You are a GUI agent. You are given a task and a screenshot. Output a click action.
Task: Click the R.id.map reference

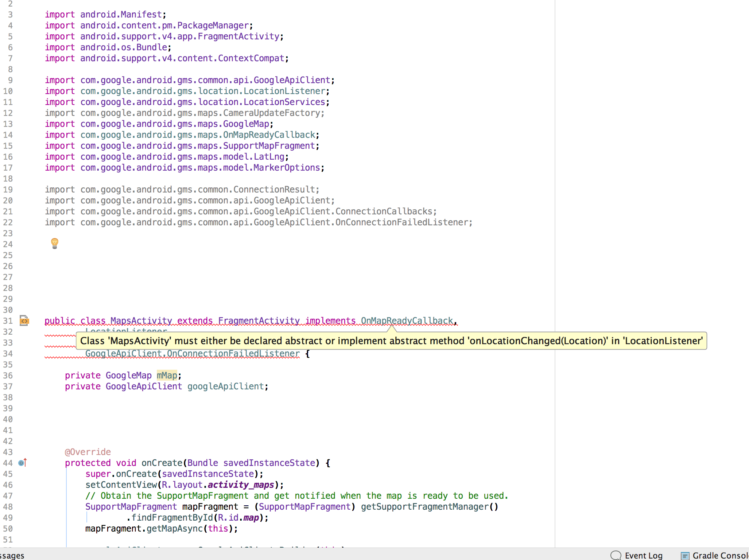[239, 517]
